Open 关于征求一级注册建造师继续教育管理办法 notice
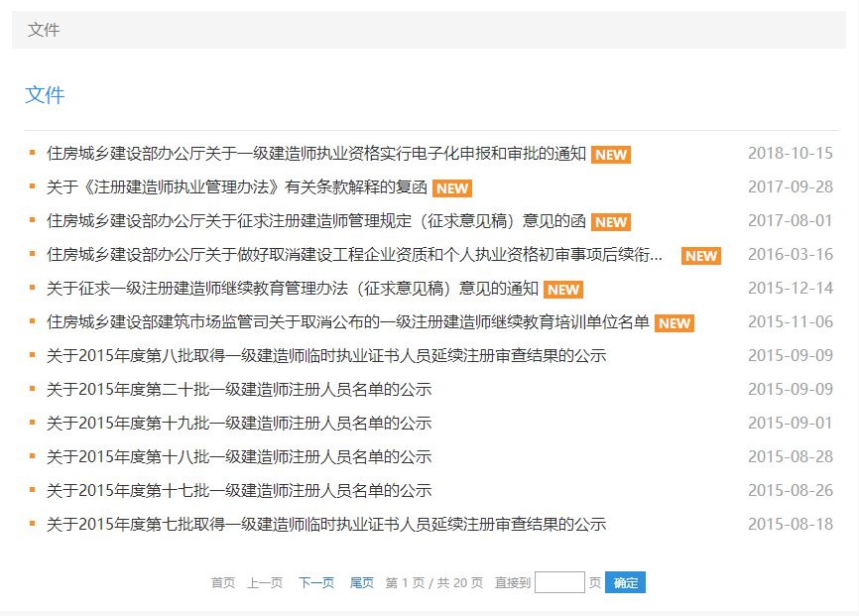This screenshot has height=616, width=859. (293, 289)
